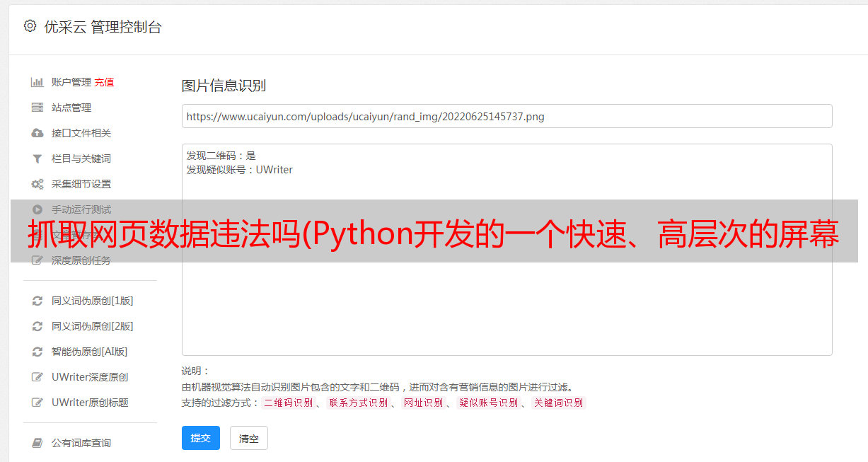The image size is (868, 462).
Task: Click the gear icon beside 优采云 管理控制台
Action: click(x=30, y=26)
